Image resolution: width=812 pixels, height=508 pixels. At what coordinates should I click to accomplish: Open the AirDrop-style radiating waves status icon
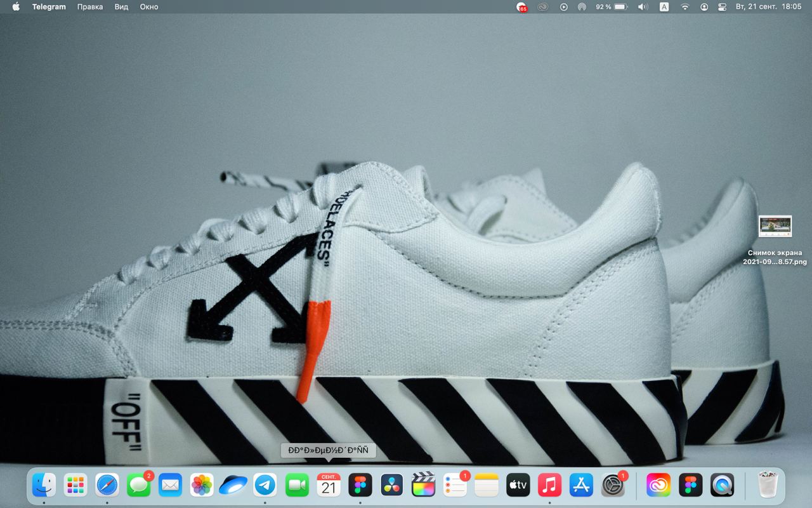(x=582, y=6)
